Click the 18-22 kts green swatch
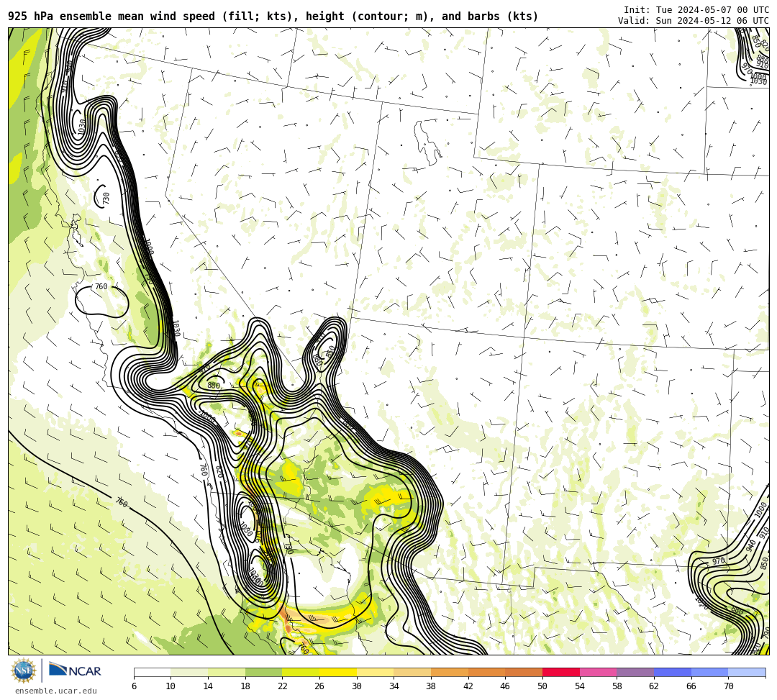Viewport: 777px width, 700px height. pos(263,672)
